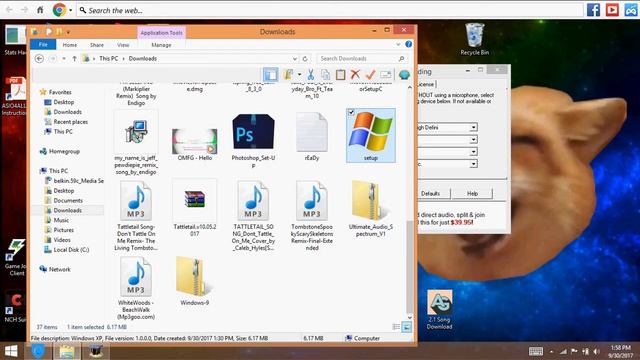Click the Explorer Help question icon
This screenshot has width=640, height=360.
click(x=409, y=44)
